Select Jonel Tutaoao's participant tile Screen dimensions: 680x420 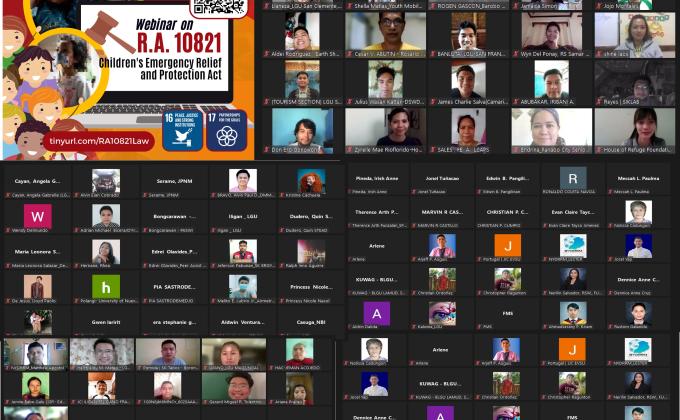coord(442,180)
